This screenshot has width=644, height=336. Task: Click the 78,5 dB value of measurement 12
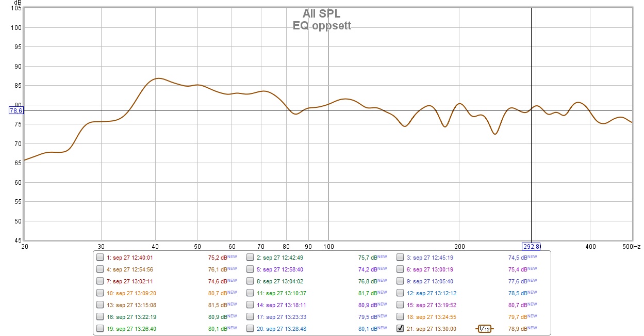[518, 293]
